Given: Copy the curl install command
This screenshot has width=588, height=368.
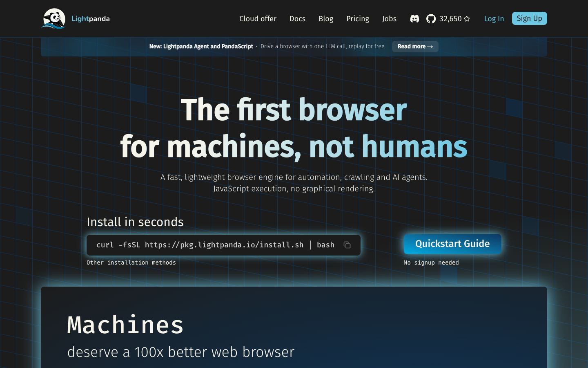Looking at the screenshot, I should (x=347, y=245).
